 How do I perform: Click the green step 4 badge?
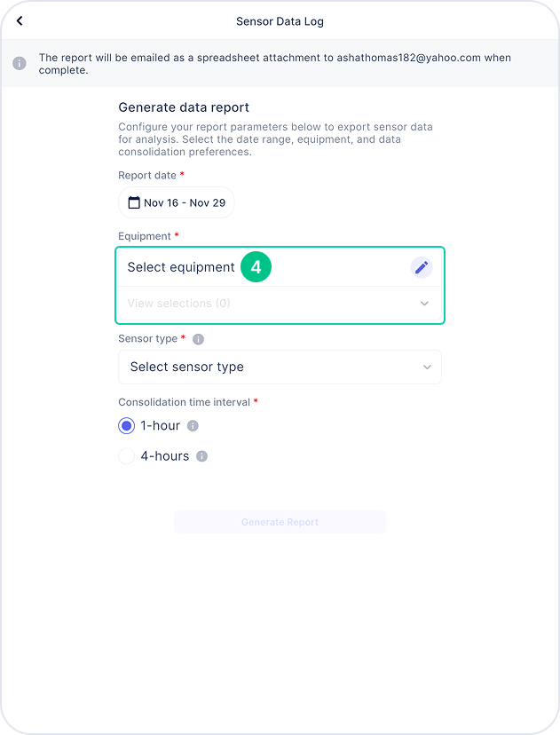256,267
